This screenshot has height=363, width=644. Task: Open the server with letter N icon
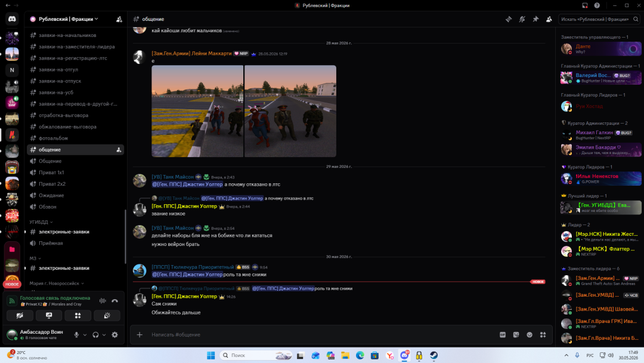point(12,70)
